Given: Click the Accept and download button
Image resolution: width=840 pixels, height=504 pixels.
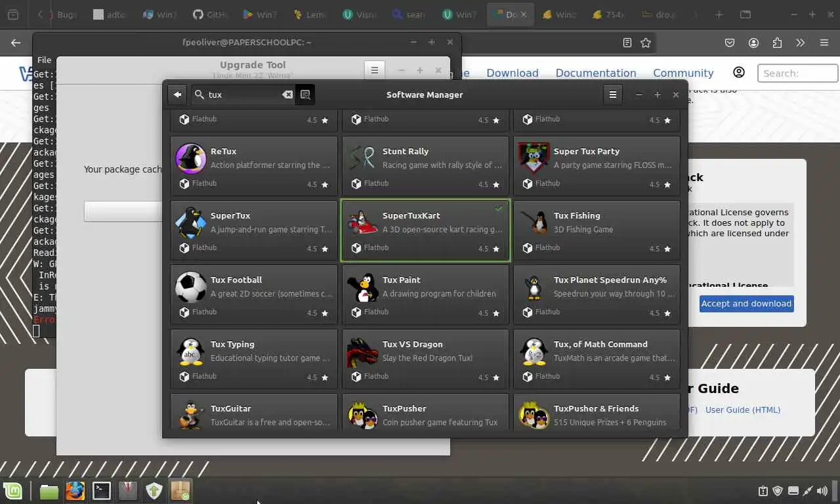Looking at the screenshot, I should tap(746, 303).
